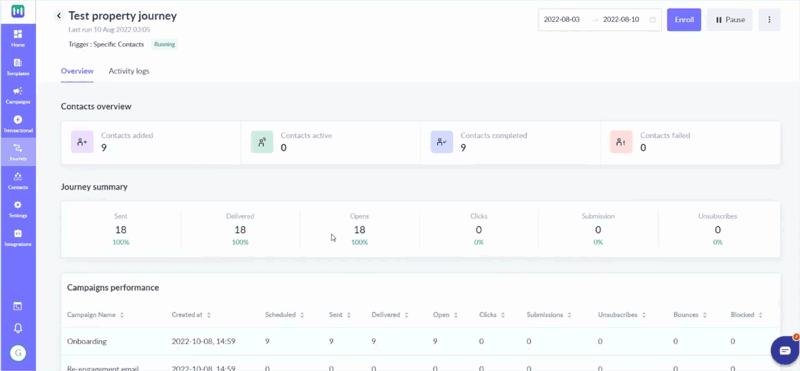The image size is (800, 371).
Task: Go back using the arrow beside title
Action: (59, 16)
